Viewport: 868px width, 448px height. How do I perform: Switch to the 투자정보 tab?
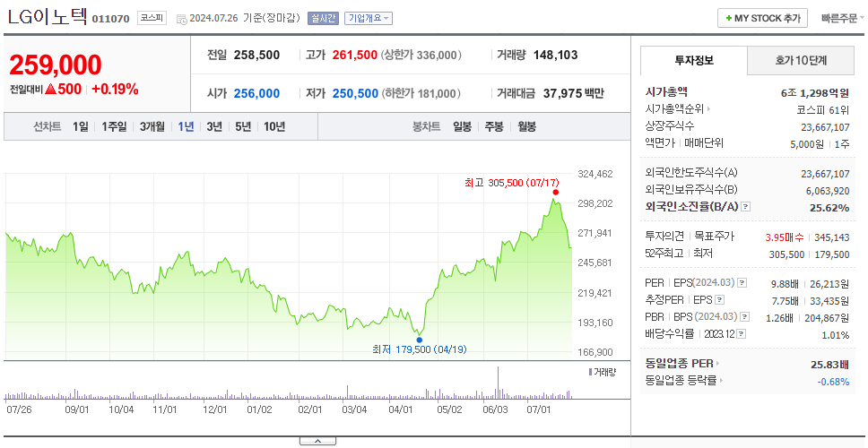[694, 60]
